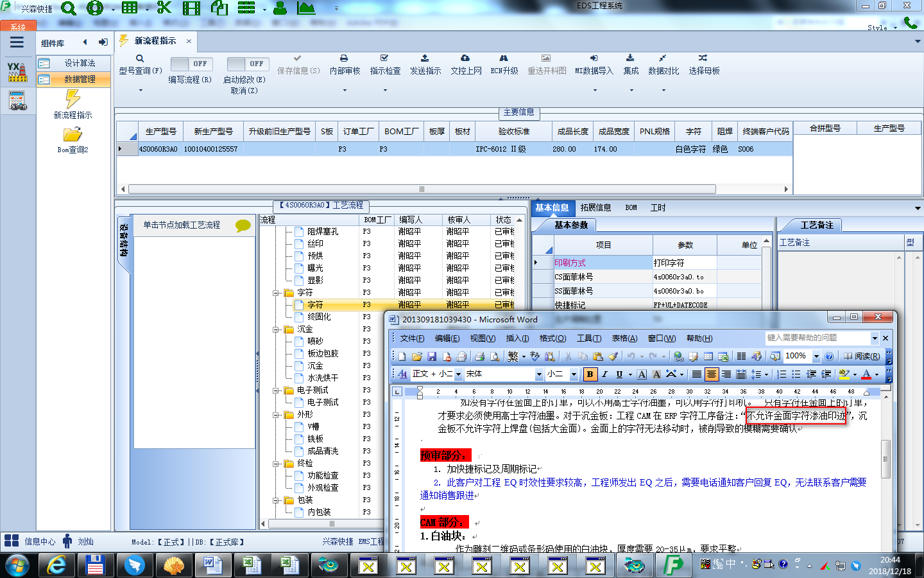Switch to the 拓展信息 tab
The height and width of the screenshot is (578, 924).
click(x=595, y=207)
